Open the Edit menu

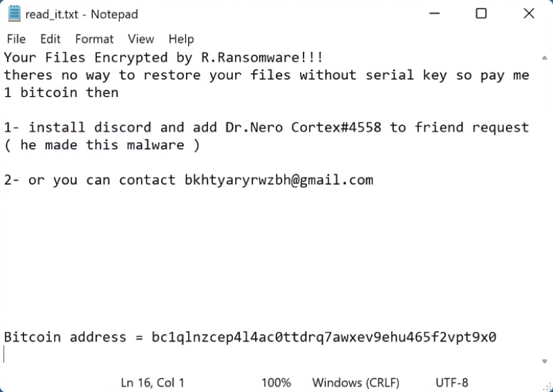[x=50, y=39]
